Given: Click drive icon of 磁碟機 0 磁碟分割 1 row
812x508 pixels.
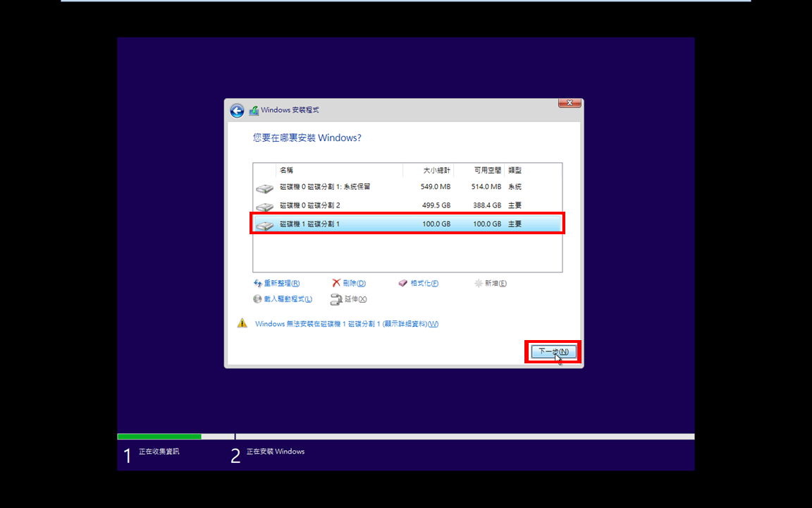Looking at the screenshot, I should pos(264,188).
